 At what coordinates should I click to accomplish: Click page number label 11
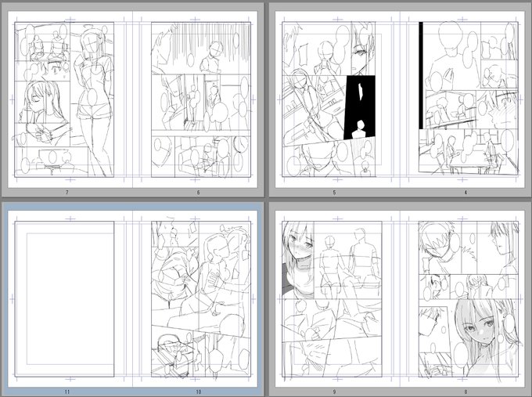point(66,392)
